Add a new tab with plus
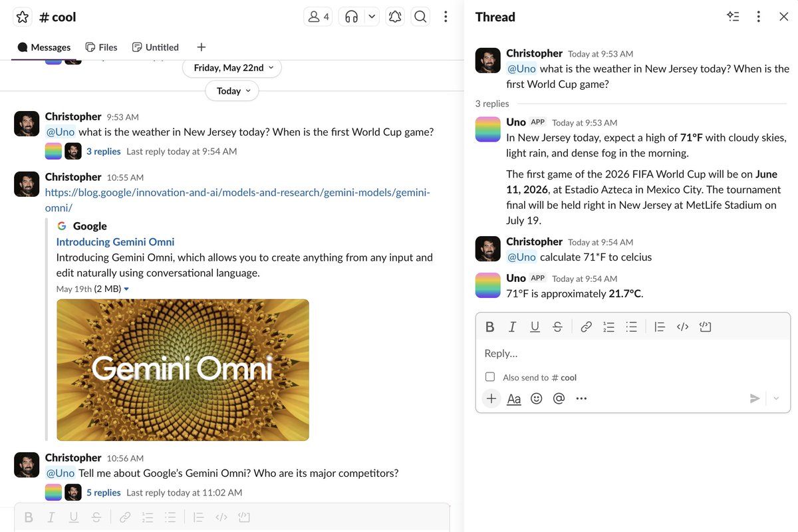Viewport: 798px width, 532px height. [201, 47]
